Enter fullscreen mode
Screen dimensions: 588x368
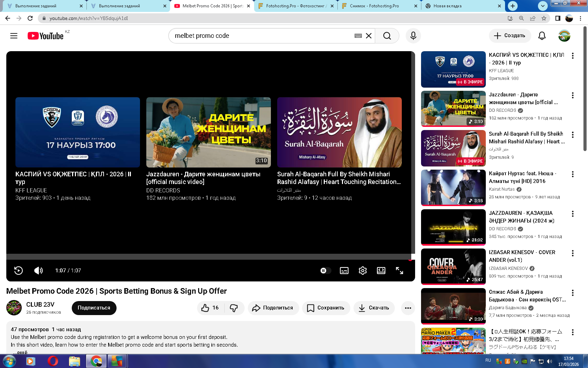[399, 271]
